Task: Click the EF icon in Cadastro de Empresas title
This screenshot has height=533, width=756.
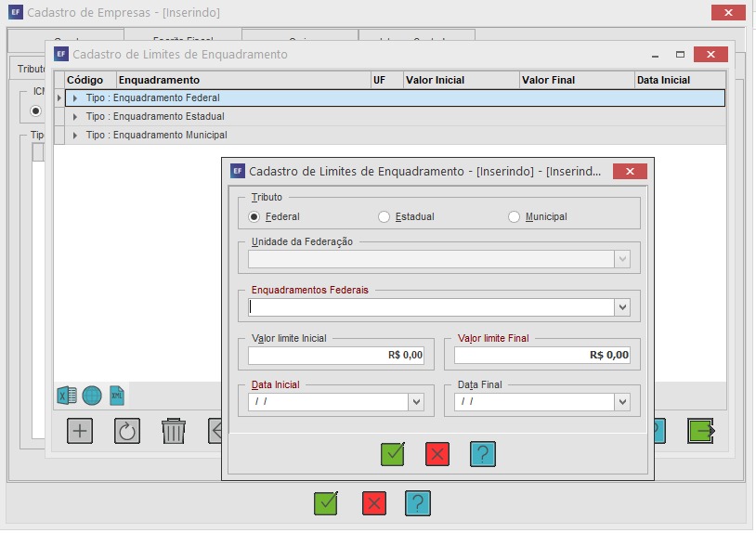Action: coord(16,12)
